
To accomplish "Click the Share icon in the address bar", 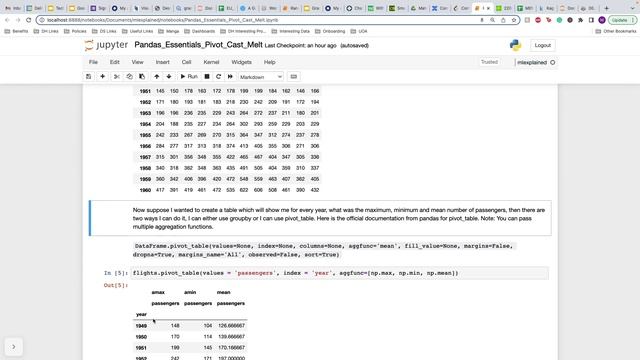I will [x=503, y=20].
